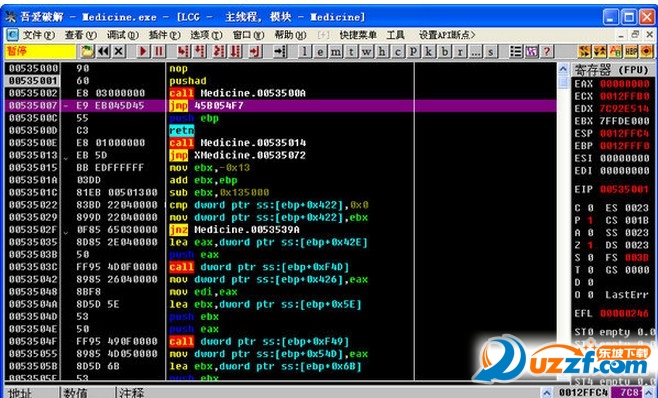Click the ESP register value 0012FFC4

point(624,134)
